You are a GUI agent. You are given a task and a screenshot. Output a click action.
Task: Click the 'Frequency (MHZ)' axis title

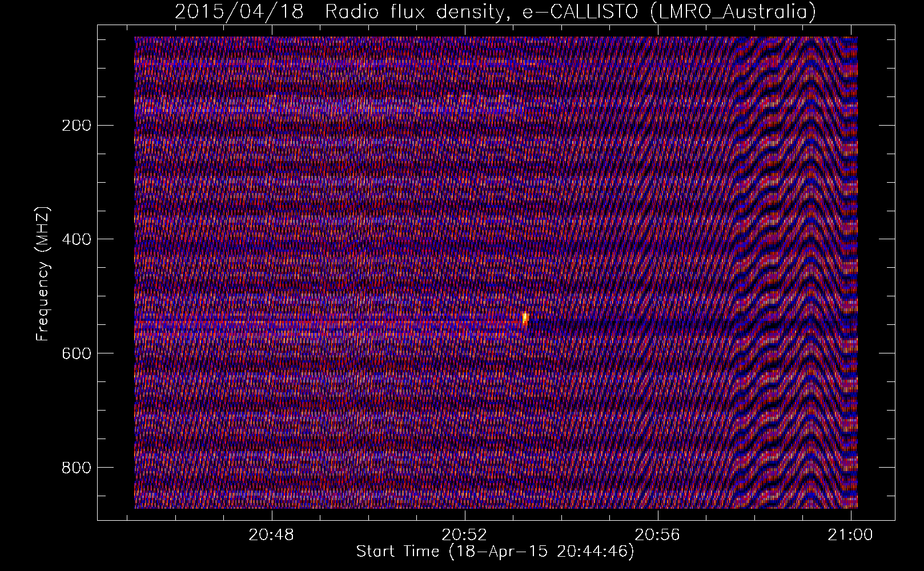(43, 274)
